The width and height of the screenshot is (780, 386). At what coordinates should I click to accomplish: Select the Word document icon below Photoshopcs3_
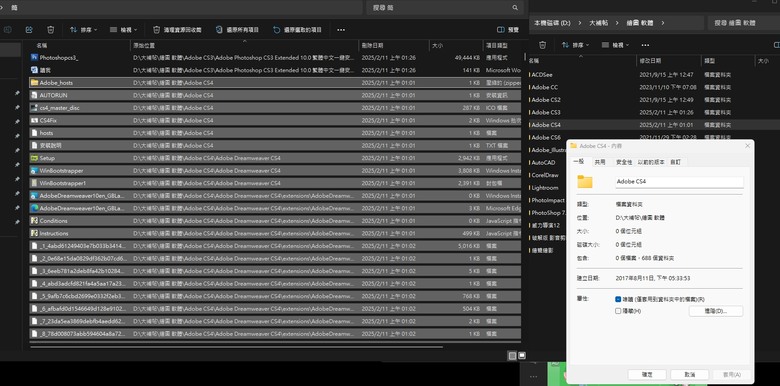[34, 70]
